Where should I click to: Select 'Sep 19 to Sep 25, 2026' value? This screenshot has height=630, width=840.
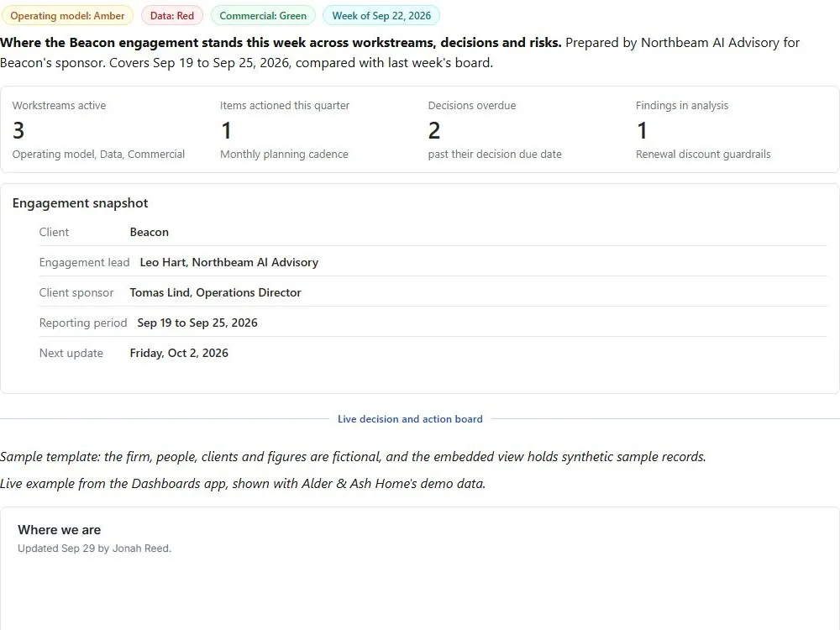tap(197, 323)
